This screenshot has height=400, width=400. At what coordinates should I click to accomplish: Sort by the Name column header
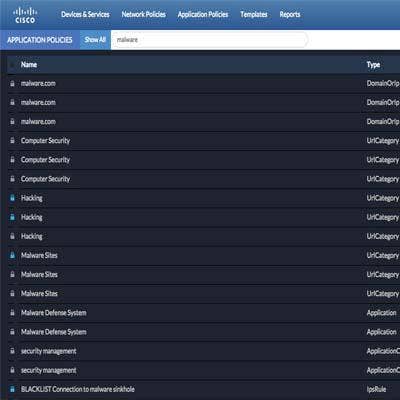[29, 65]
